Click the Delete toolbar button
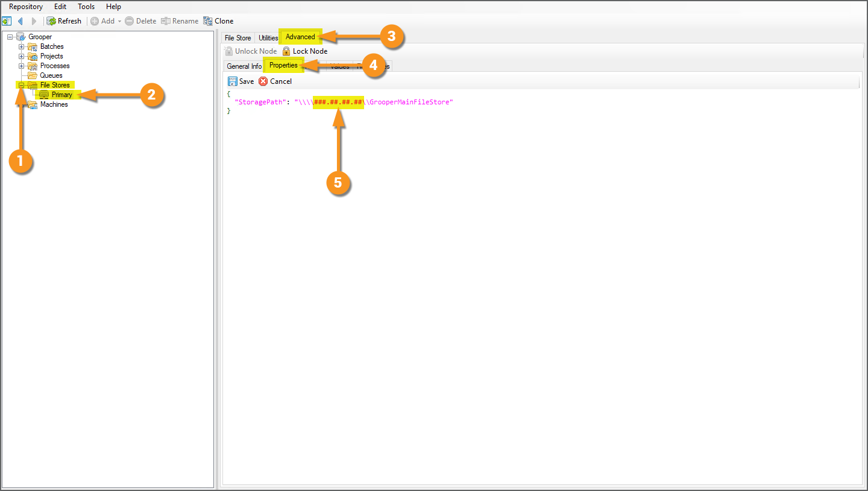Viewport: 868px width, 491px height. 140,21
